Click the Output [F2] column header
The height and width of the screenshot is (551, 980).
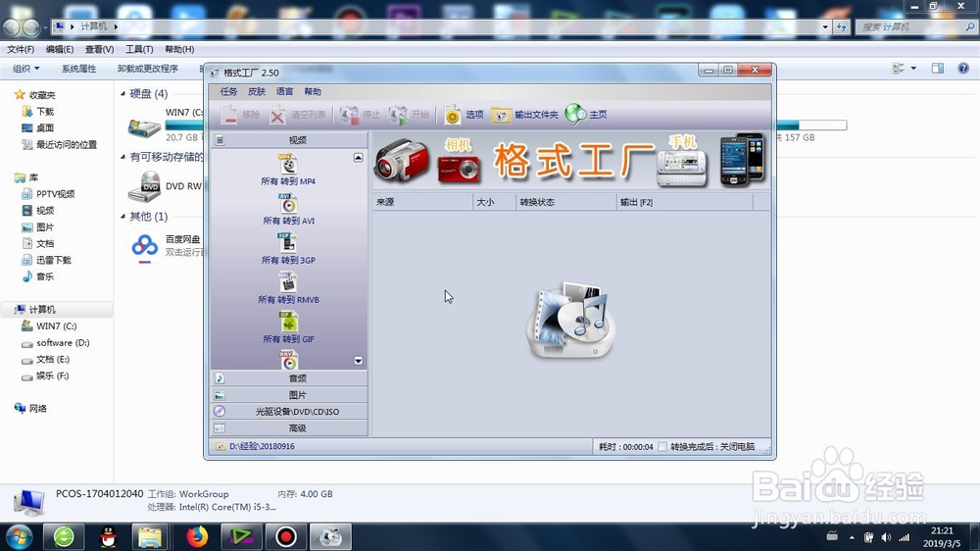tap(685, 202)
